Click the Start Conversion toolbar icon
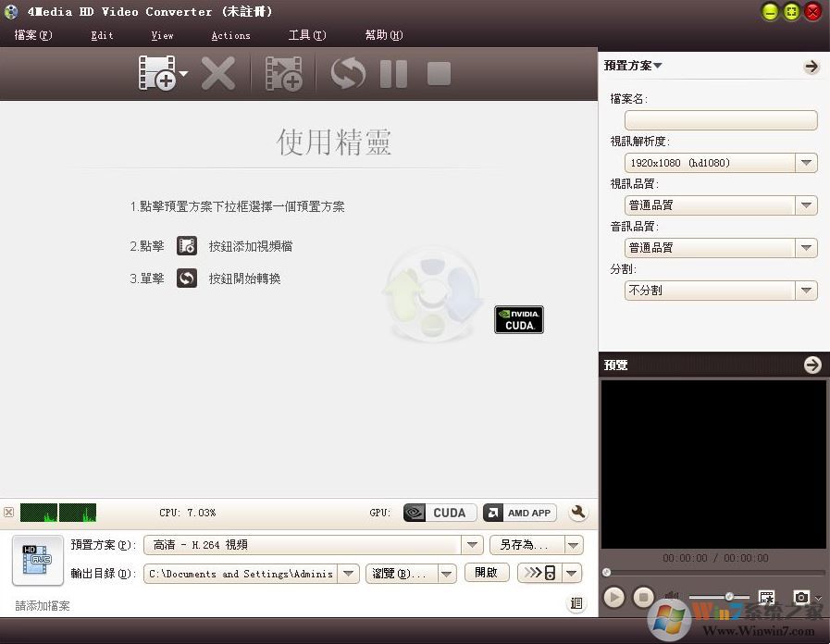Screen dimensions: 830x644 click(x=347, y=73)
